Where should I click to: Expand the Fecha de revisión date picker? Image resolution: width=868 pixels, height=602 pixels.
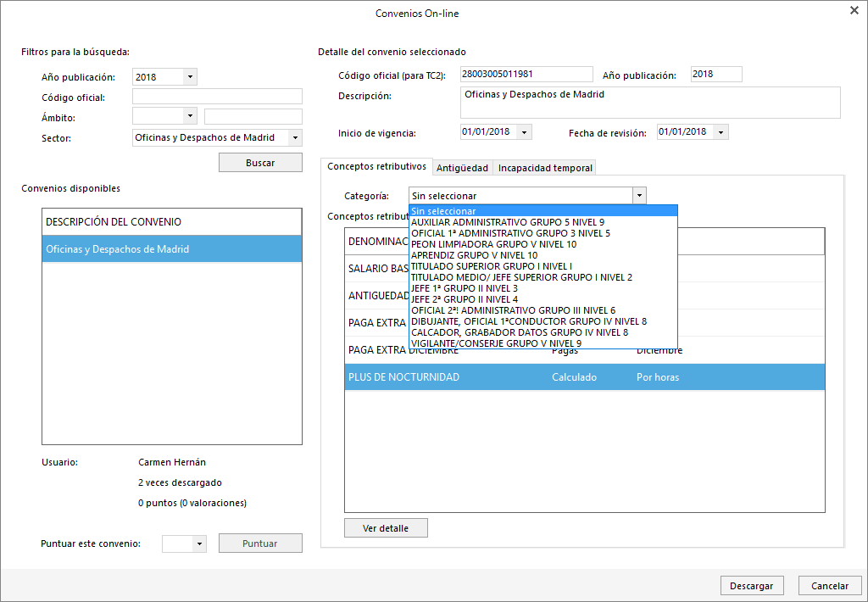pyautogui.click(x=721, y=132)
